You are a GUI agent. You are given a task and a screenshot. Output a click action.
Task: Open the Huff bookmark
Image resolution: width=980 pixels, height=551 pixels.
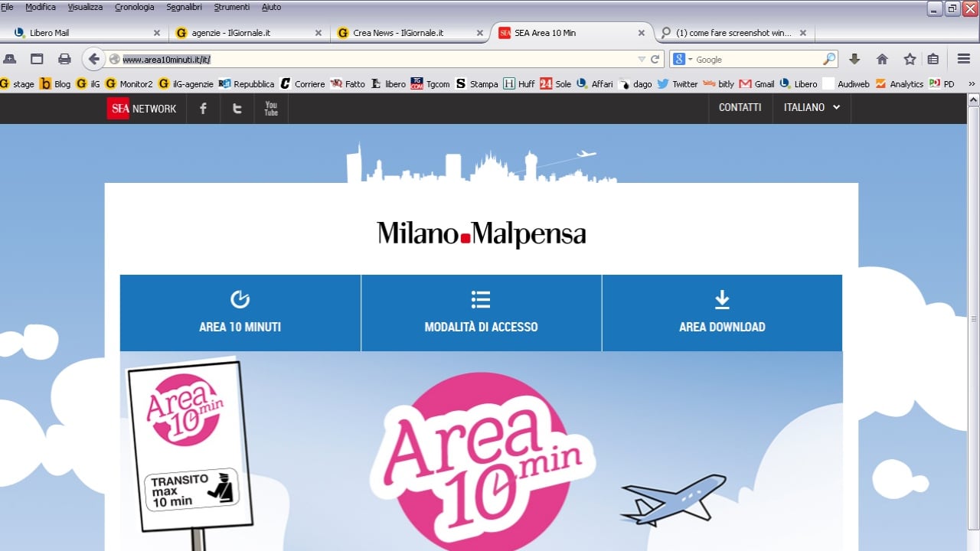coord(519,84)
